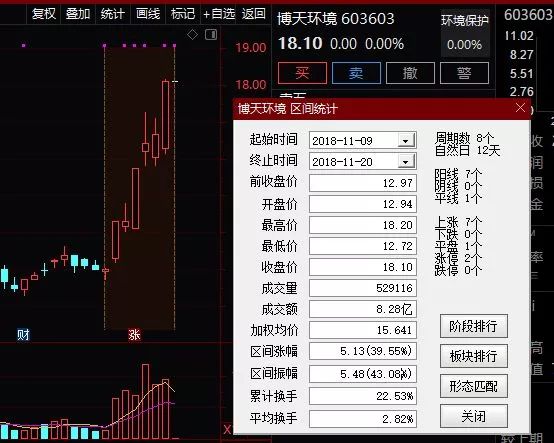Image resolution: width=554 pixels, height=443 pixels.
Task: Toggle the side panel layout icon
Action: click(x=211, y=35)
